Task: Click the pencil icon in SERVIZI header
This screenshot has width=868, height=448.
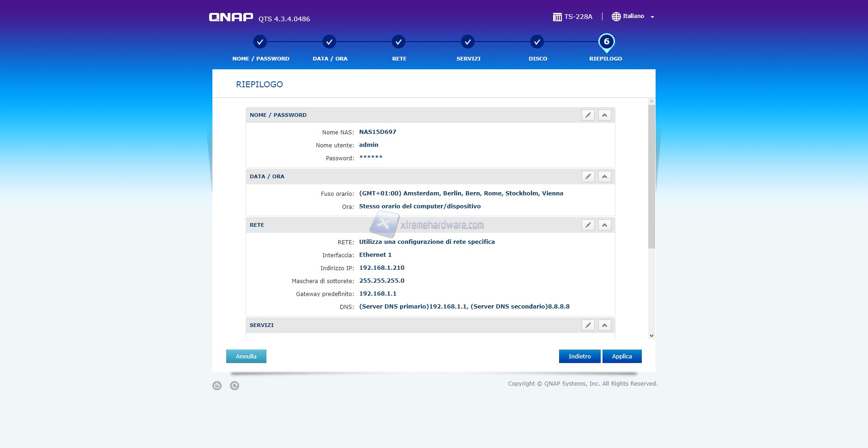Action: (x=588, y=325)
